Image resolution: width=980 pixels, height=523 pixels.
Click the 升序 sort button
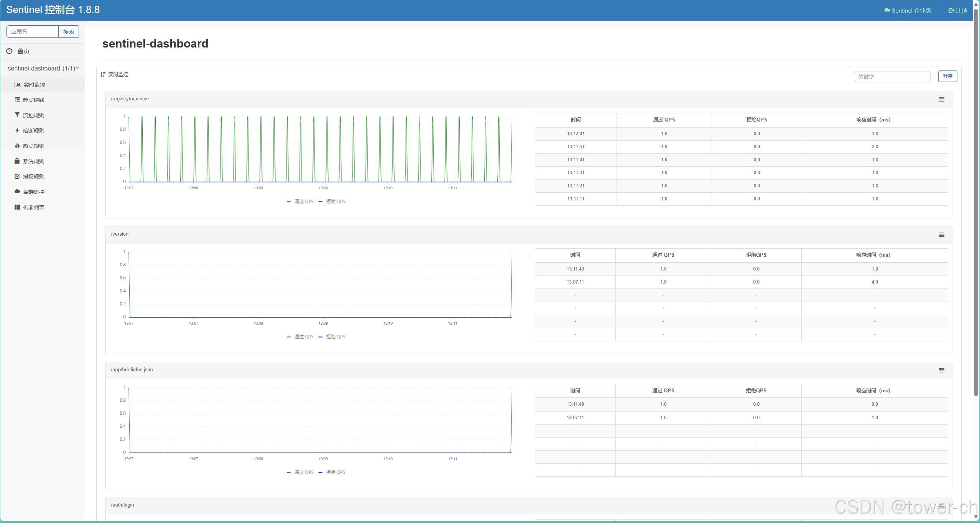(x=947, y=76)
